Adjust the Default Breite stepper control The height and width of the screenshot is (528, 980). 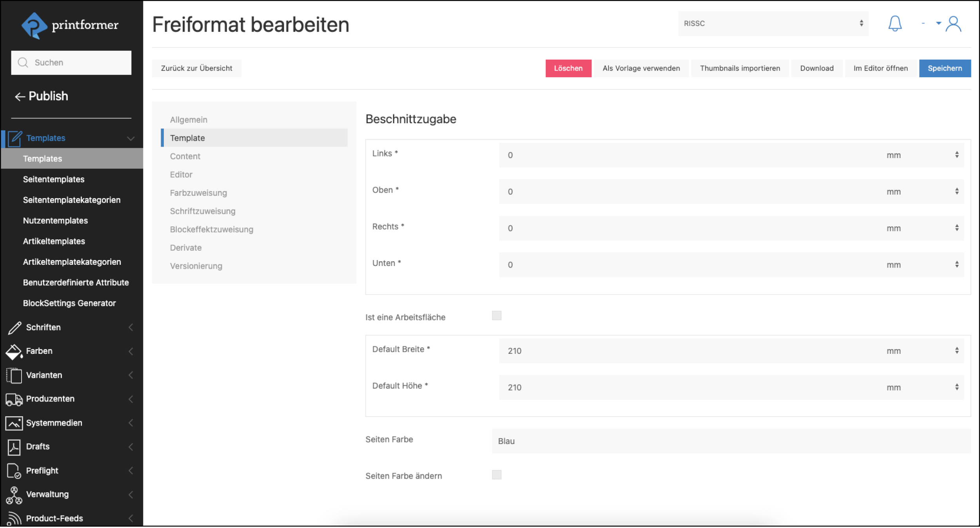pos(956,350)
